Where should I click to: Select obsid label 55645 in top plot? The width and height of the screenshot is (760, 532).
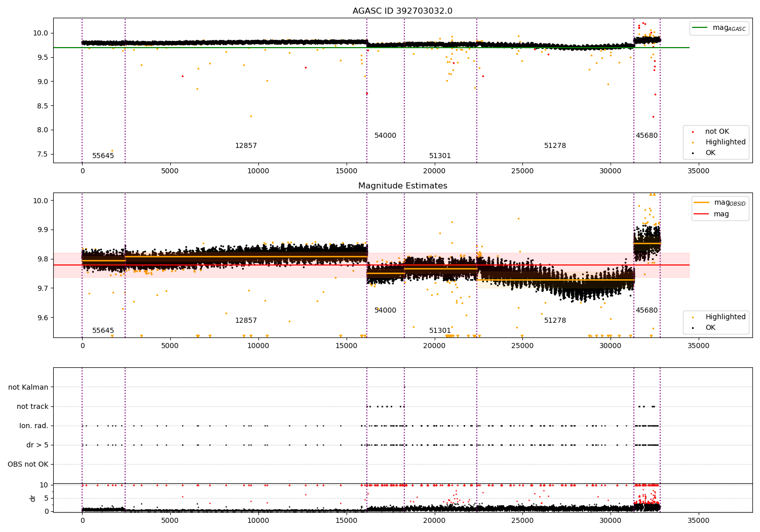point(103,156)
